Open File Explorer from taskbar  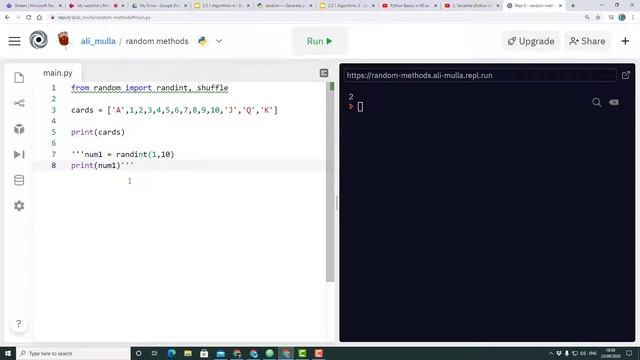pos(188,353)
